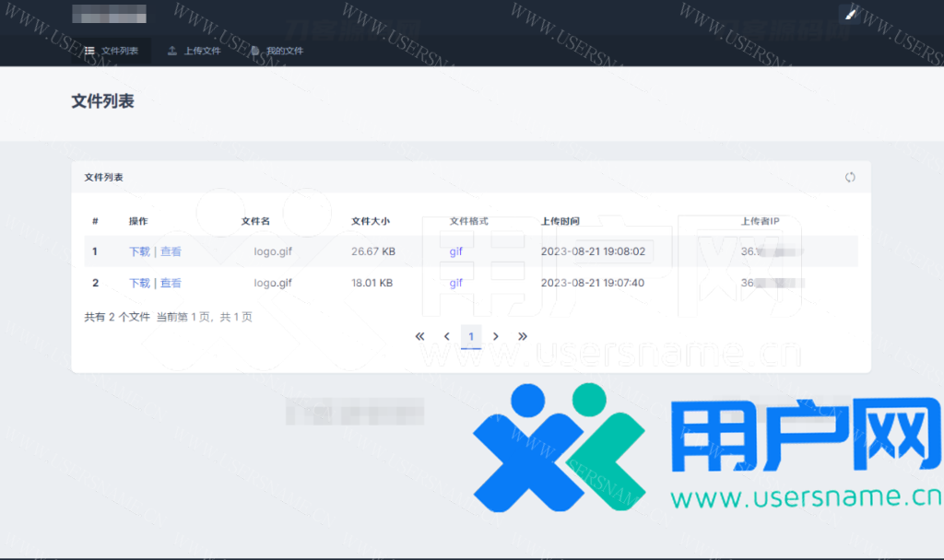
Task: Click the refresh icon in file list card
Action: point(850,177)
